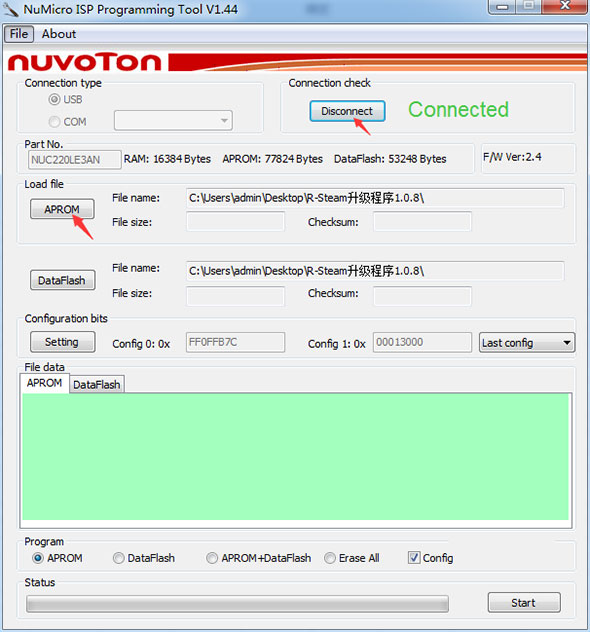
Task: Click the APROM File size field
Action: click(235, 222)
